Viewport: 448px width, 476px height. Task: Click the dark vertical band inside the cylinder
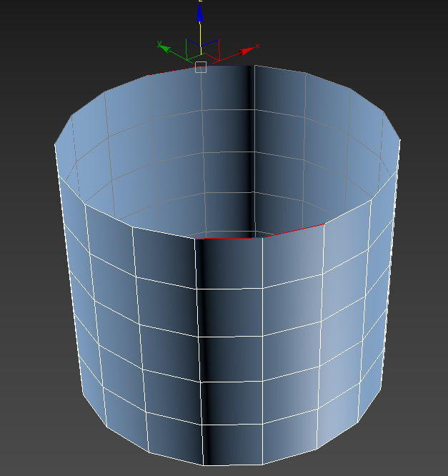click(x=252, y=143)
